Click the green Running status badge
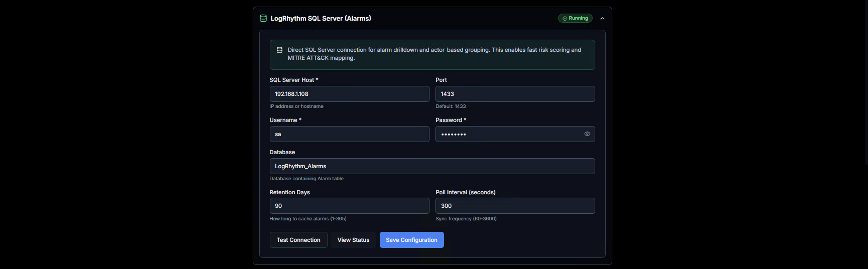This screenshot has width=868, height=269. 575,18
